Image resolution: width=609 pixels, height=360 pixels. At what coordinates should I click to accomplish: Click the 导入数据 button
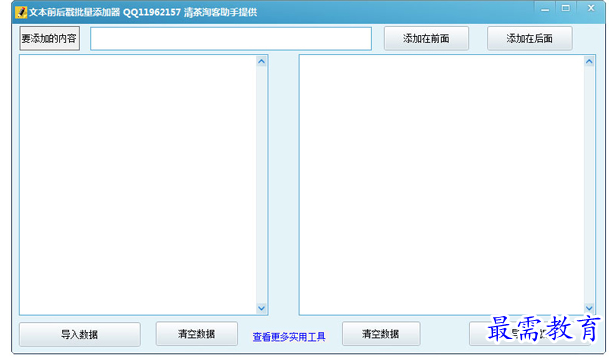(80, 334)
